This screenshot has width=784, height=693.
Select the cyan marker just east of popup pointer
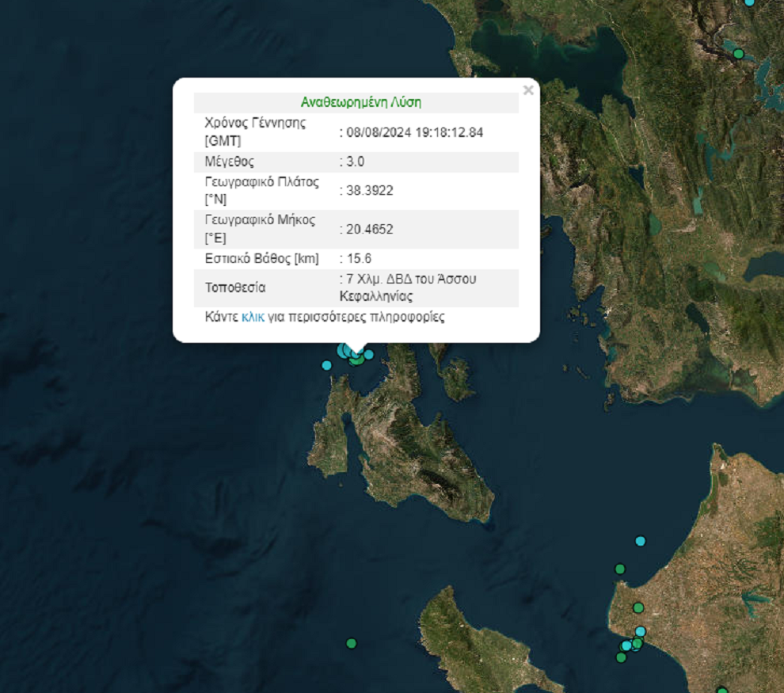(368, 354)
